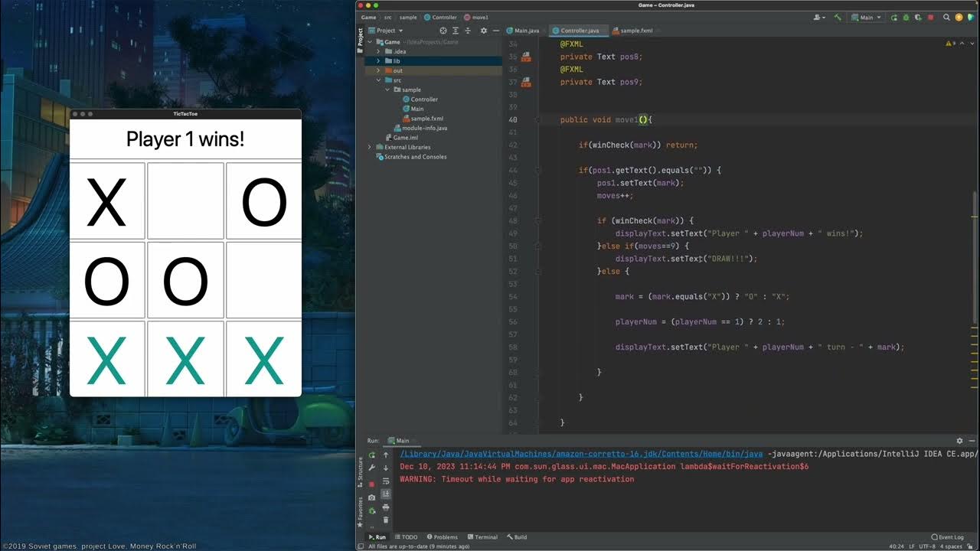Click empty top-middle cell in TicTacToe window
The height and width of the screenshot is (551, 980).
pyautogui.click(x=185, y=201)
